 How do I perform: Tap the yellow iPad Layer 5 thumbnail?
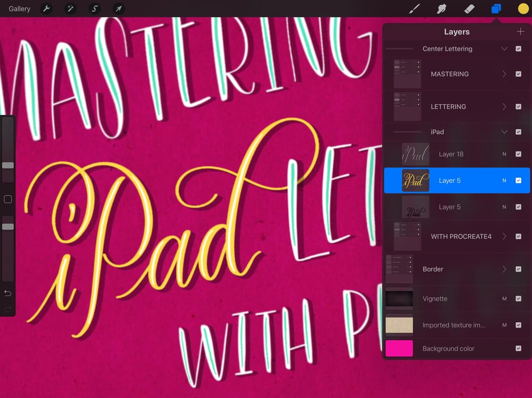415,180
